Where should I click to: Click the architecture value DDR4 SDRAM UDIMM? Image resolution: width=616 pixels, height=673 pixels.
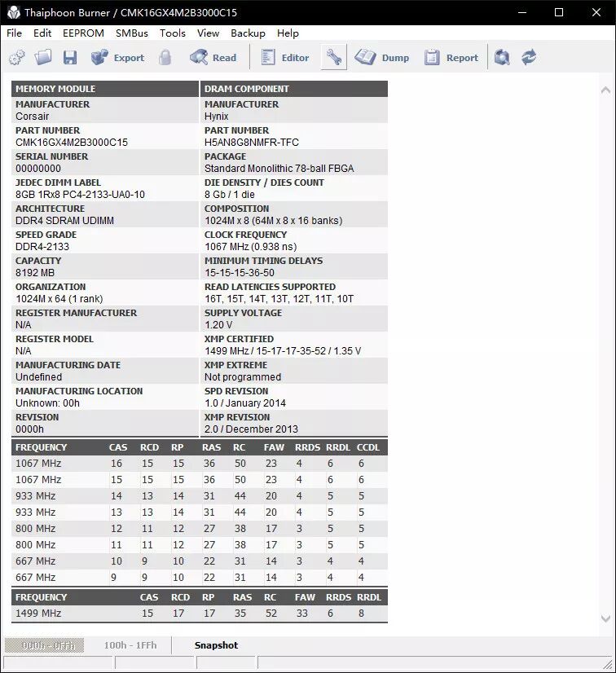[65, 221]
